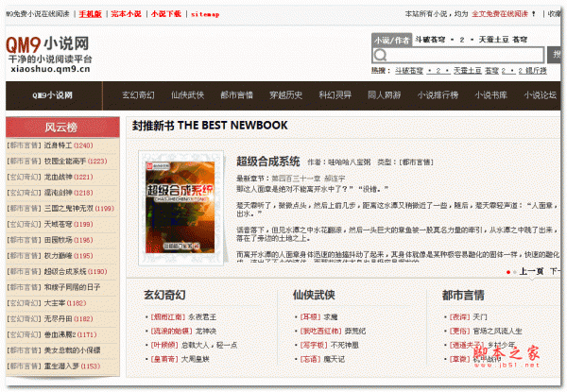The height and width of the screenshot is (392, 567).
Task: Open ranked novel 龙血战神
Action: [59, 177]
